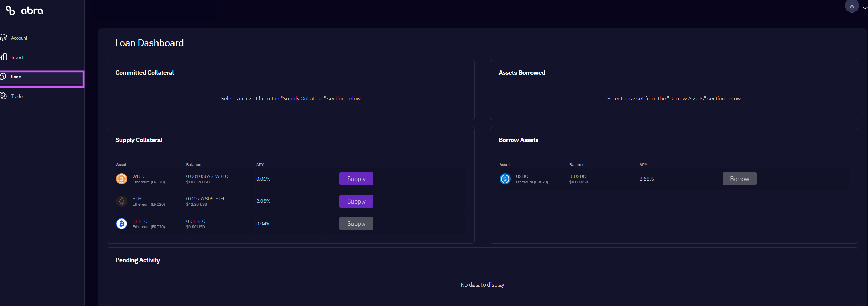Click the Loan Dashboard heading
Screen dimensions: 868x306
[149, 43]
